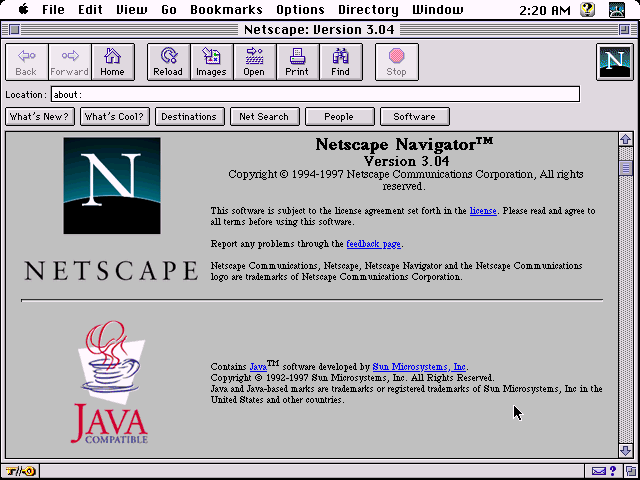Find text with binoculars button
This screenshot has height=480, width=640.
point(341,62)
